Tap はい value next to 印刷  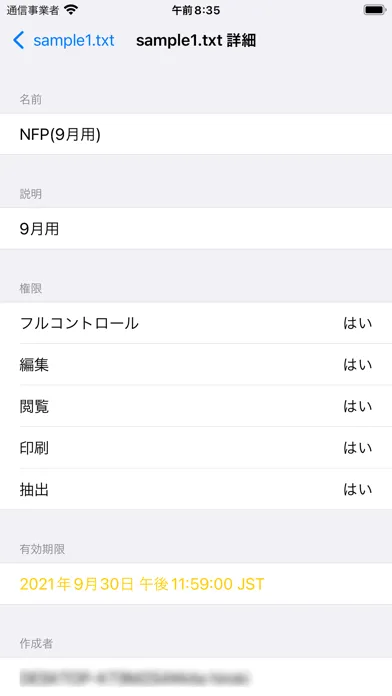point(357,447)
